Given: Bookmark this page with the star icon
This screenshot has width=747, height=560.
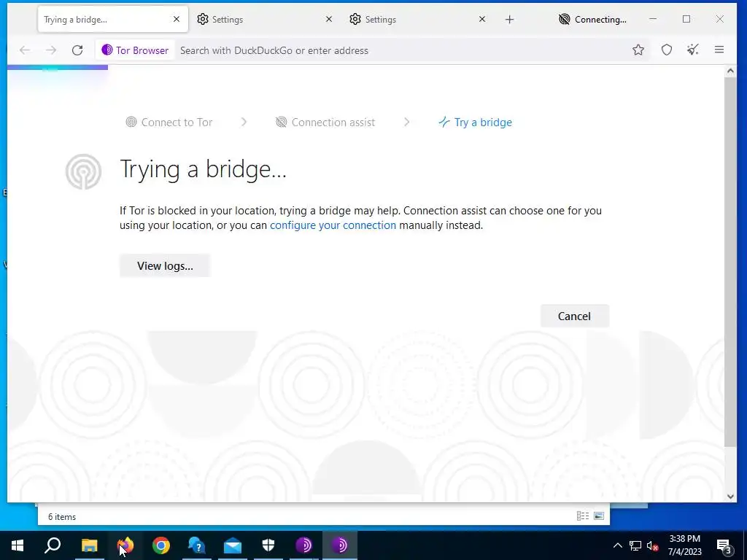Looking at the screenshot, I should (638, 50).
